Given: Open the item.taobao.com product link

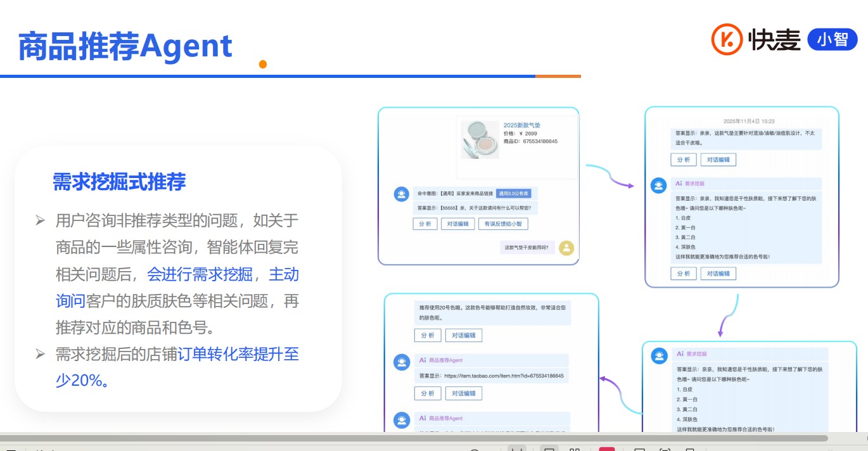Looking at the screenshot, I should point(504,376).
